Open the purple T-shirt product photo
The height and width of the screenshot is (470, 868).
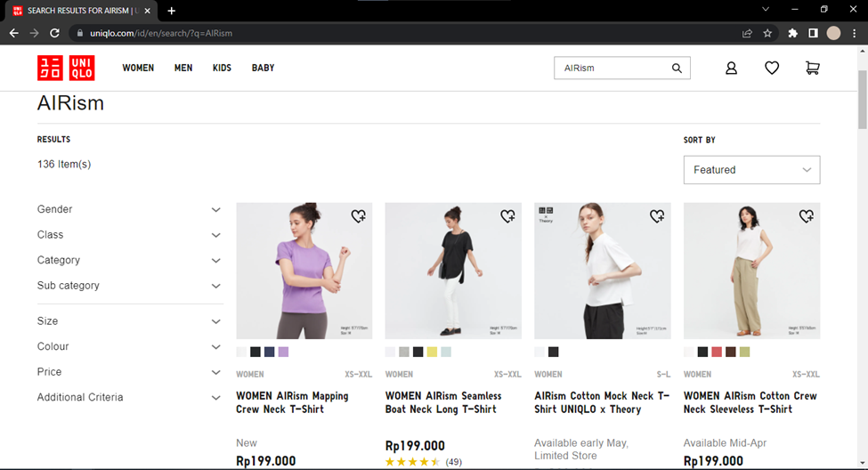point(304,271)
